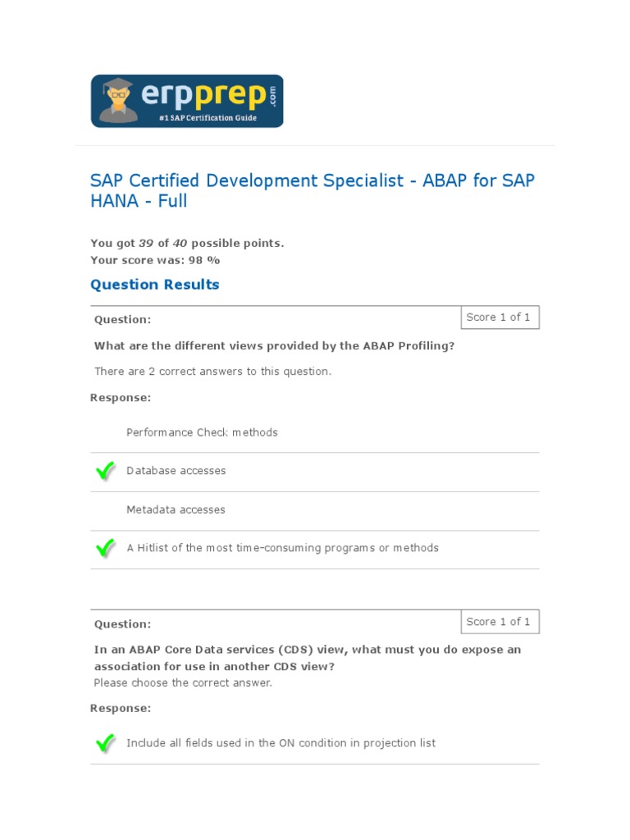The image size is (630, 840).
Task: Open SAP Certified Development Specialist title link
Action: point(312,190)
